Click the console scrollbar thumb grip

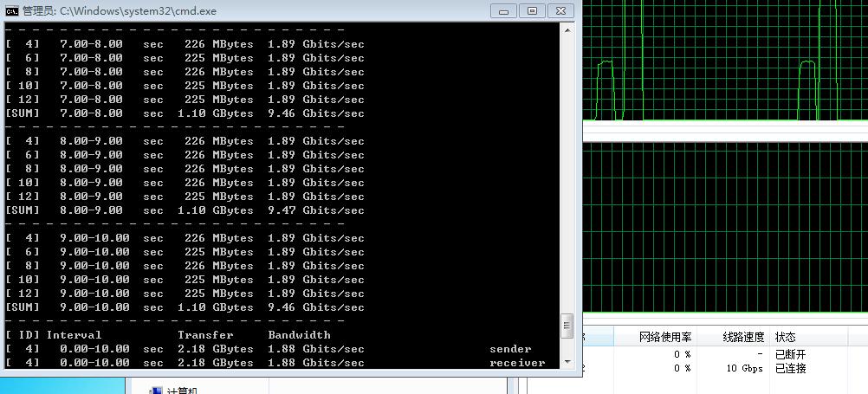[567, 326]
